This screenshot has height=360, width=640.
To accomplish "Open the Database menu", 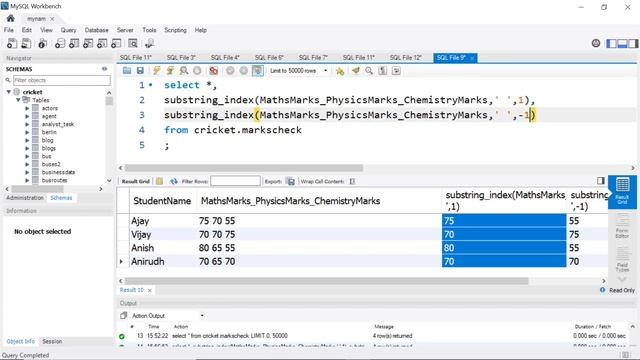I will [96, 30].
